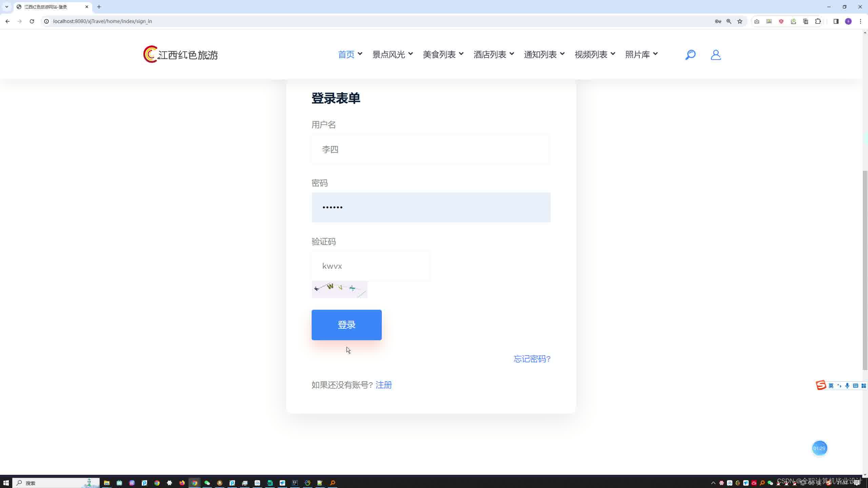
Task: Open the user account profile icon
Action: tap(716, 55)
